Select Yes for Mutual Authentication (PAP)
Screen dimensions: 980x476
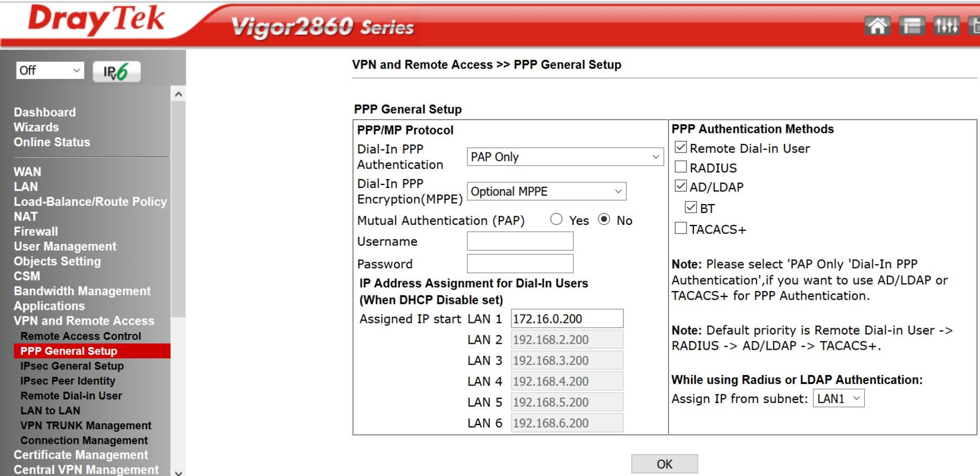556,219
